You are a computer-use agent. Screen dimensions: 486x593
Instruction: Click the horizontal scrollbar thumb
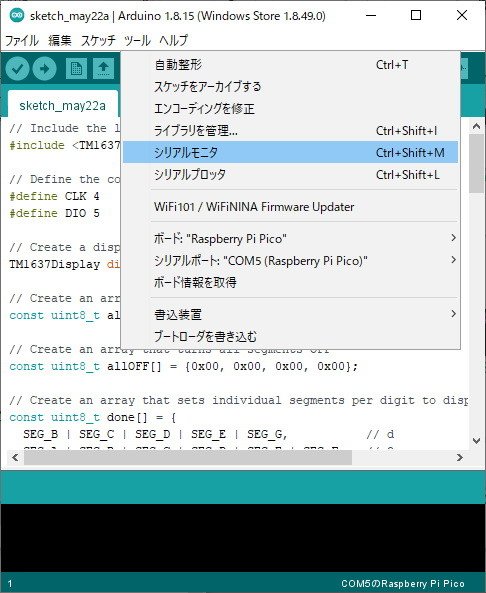click(x=188, y=458)
